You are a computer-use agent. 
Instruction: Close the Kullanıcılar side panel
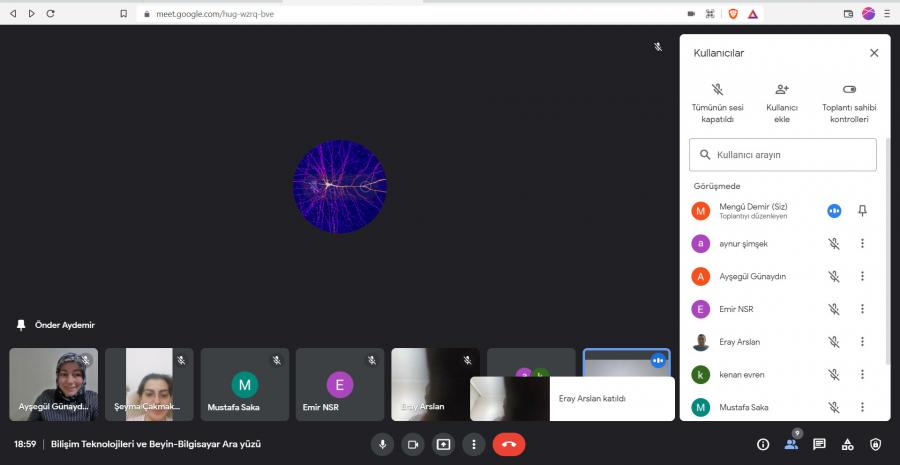(873, 53)
